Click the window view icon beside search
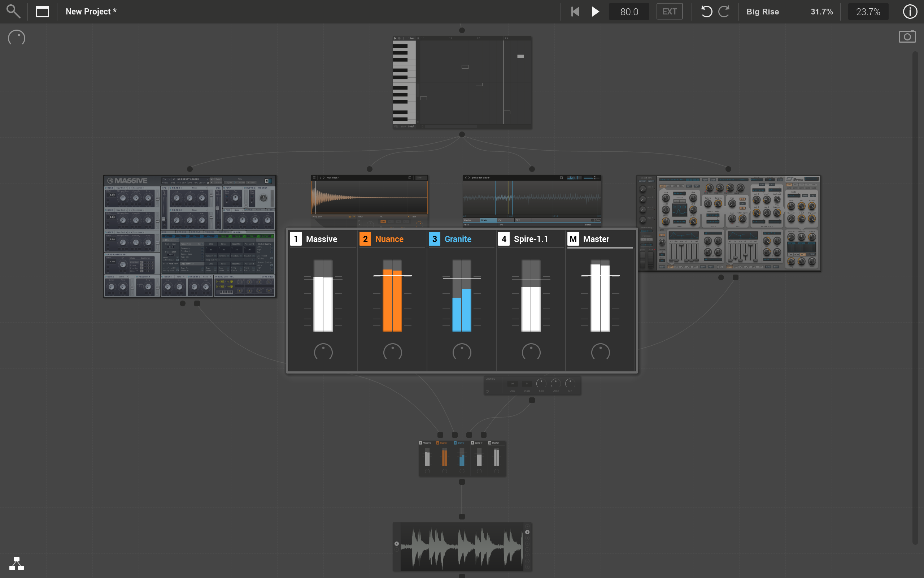 click(x=42, y=12)
